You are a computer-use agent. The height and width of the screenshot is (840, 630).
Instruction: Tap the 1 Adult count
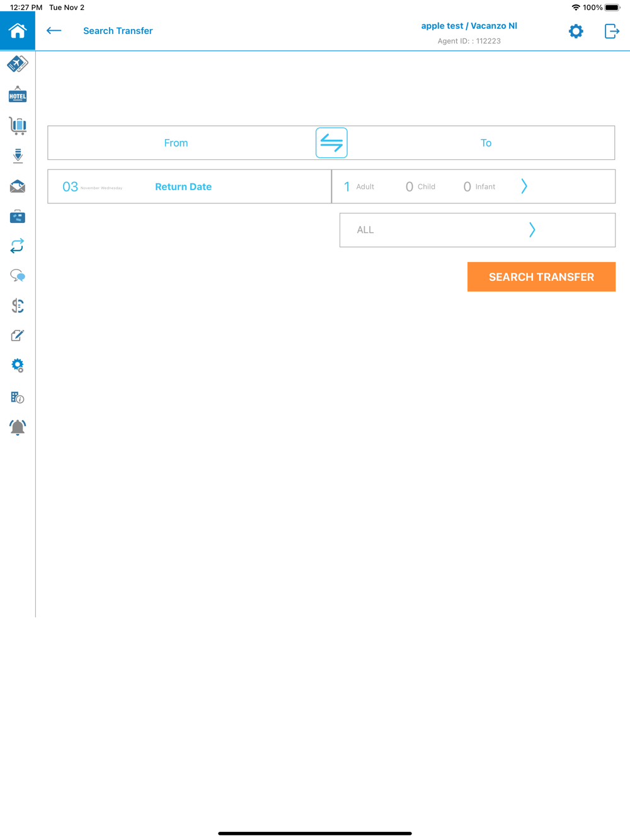point(359,186)
